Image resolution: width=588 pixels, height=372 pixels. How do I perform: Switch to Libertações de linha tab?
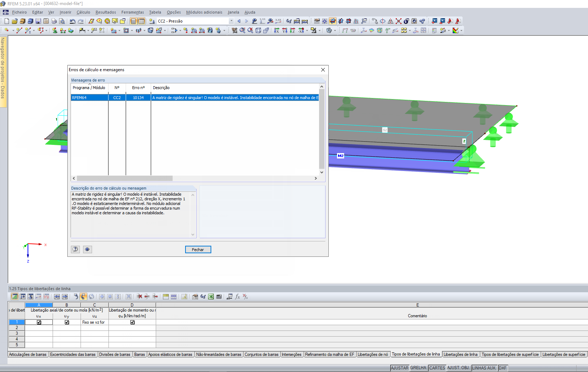point(461,354)
